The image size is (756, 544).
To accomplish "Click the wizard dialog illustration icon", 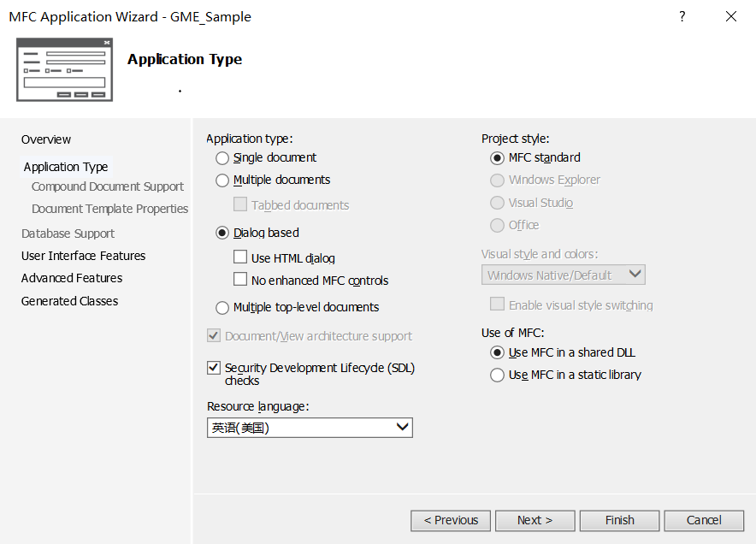I will point(64,69).
